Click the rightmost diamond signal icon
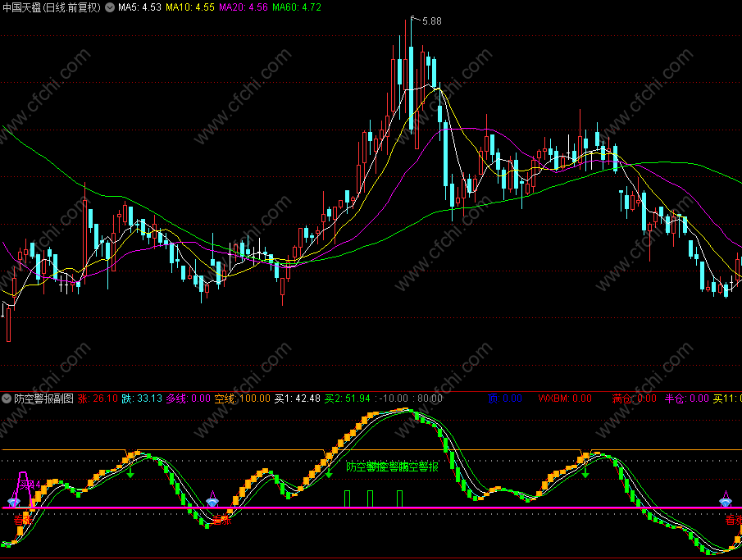The image size is (742, 560). click(726, 501)
